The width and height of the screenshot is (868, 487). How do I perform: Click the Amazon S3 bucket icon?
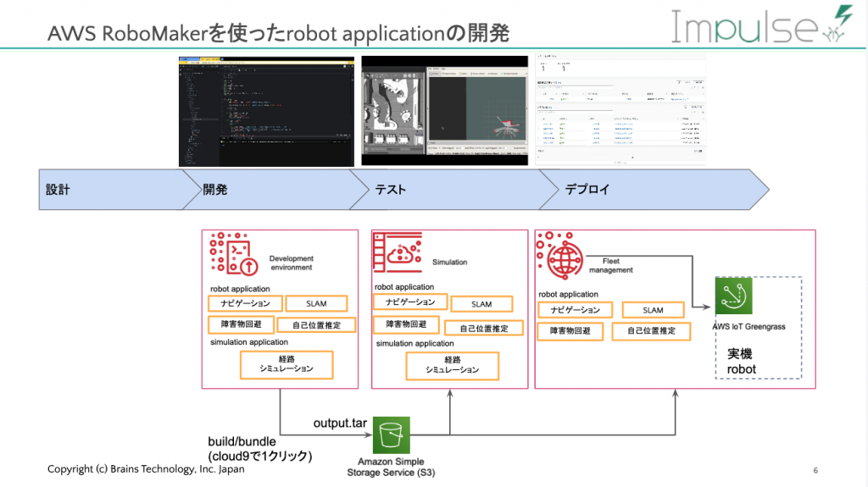coord(392,435)
